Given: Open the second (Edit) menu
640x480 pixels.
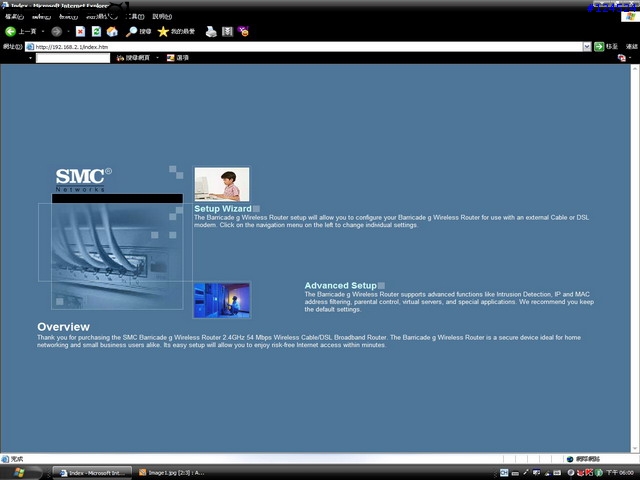Looking at the screenshot, I should pos(41,17).
